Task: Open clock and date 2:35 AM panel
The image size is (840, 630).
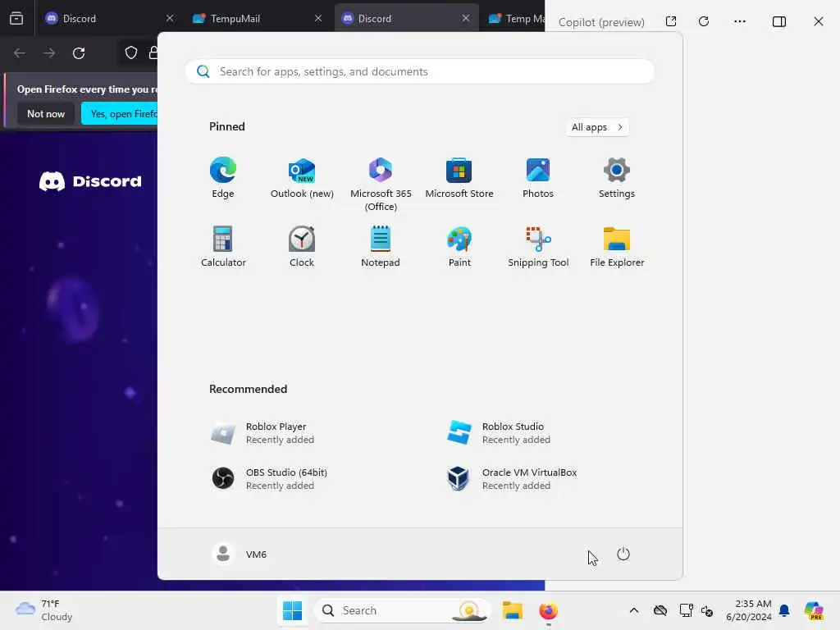Action: coord(749,610)
